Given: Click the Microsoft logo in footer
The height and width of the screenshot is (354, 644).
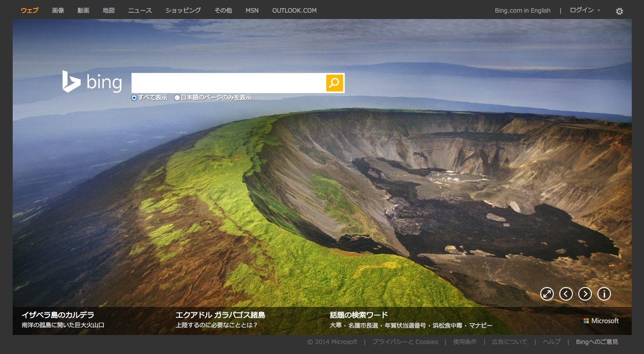Looking at the screenshot, I should point(601,321).
